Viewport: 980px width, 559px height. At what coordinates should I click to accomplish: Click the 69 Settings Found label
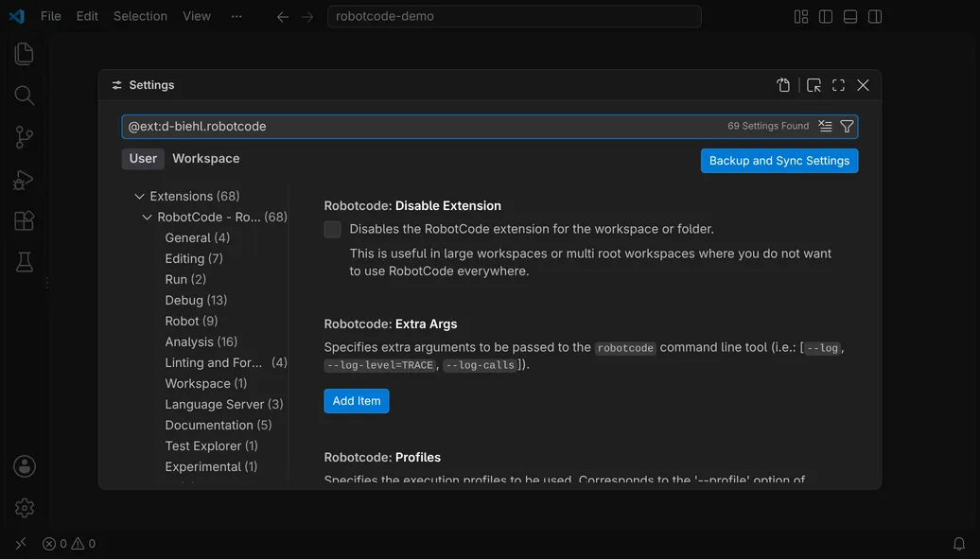(768, 127)
